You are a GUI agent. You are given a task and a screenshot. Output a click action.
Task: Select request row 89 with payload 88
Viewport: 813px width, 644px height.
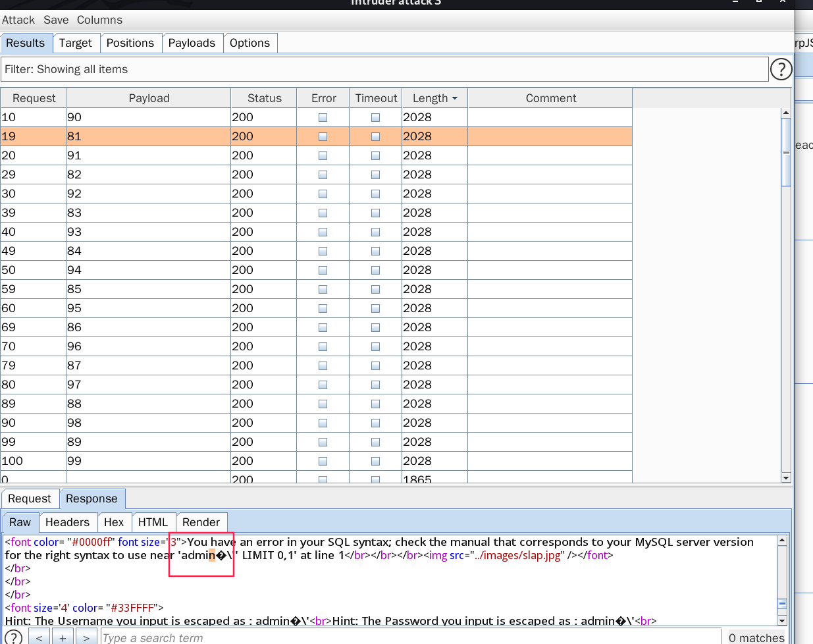pos(316,404)
